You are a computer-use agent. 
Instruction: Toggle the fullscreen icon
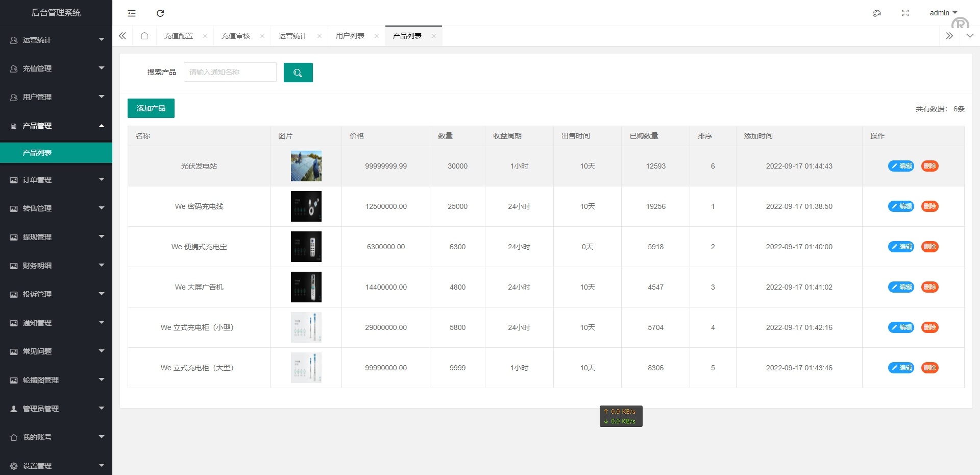point(905,13)
